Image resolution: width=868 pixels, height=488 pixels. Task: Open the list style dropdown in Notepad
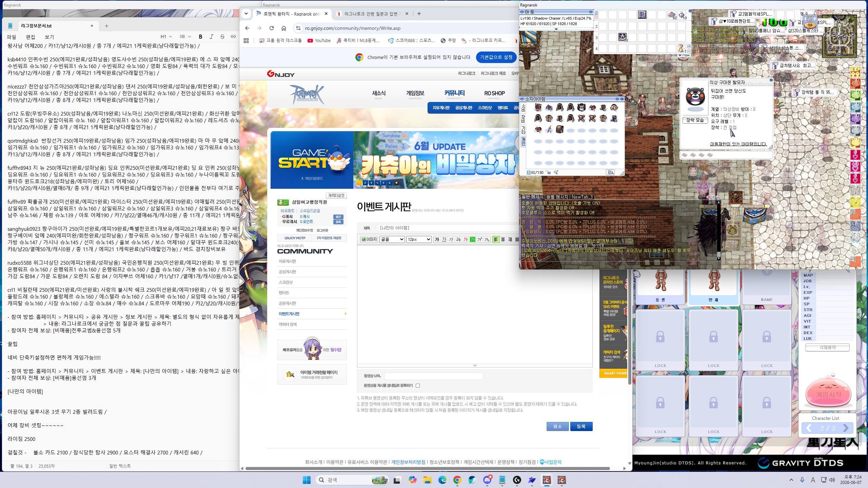(x=185, y=37)
